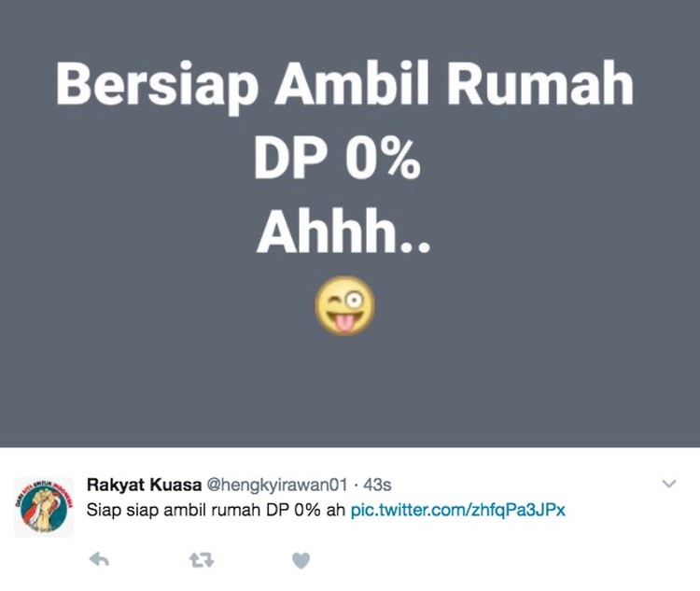Click the 'Ahhh..' line in the image
This screenshot has height=591, width=700.
(x=343, y=232)
